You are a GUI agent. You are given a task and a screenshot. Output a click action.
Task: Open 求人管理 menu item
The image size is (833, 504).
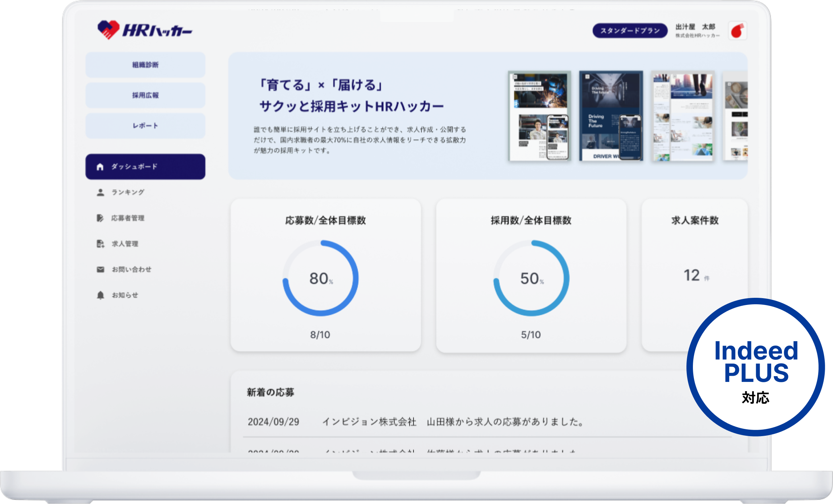[x=125, y=244]
